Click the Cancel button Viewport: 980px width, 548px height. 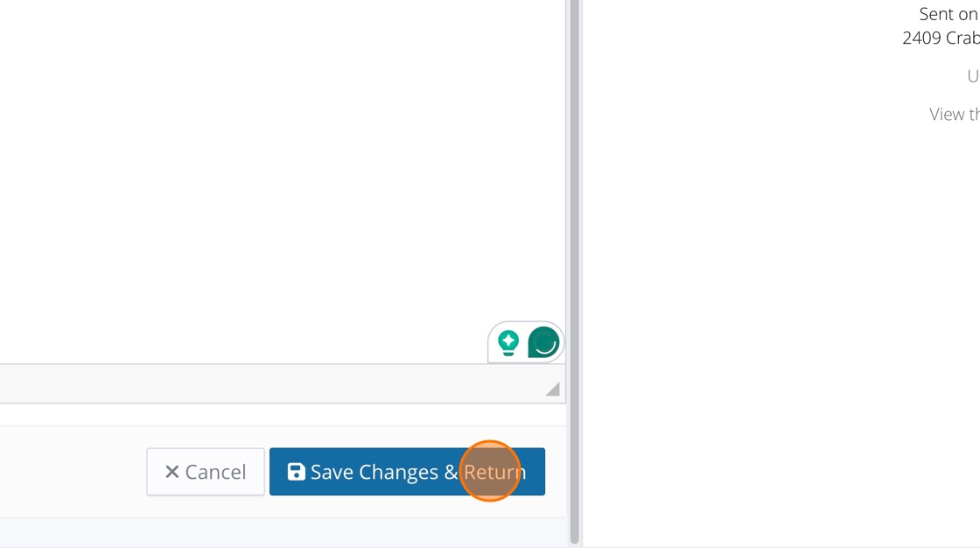(206, 472)
